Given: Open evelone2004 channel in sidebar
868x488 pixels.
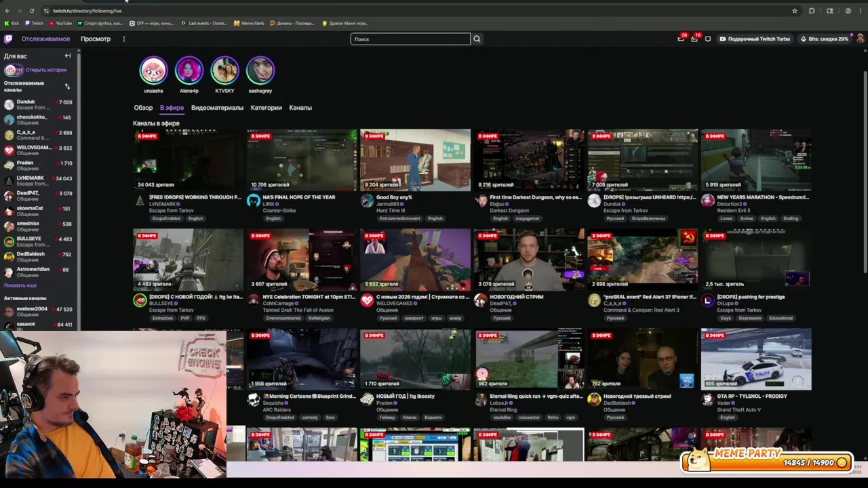Looking at the screenshot, I should (38, 311).
